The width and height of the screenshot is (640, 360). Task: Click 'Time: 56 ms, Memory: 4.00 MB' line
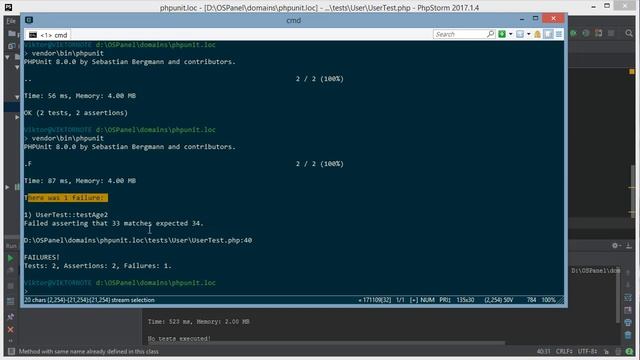point(80,96)
